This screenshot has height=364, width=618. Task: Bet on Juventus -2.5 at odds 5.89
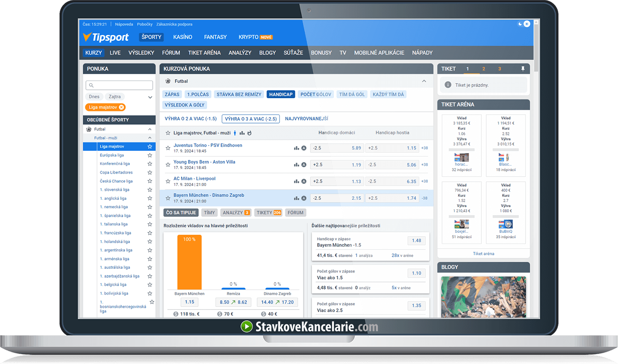tap(337, 148)
